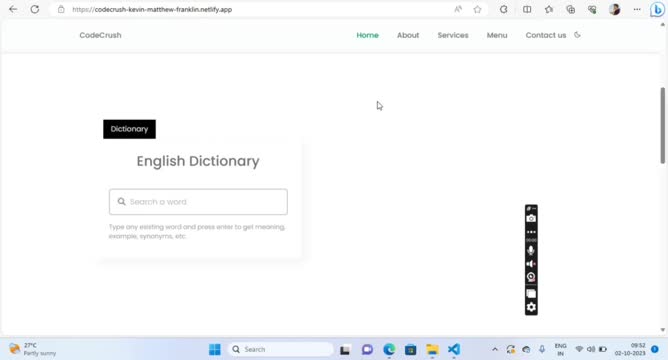The height and width of the screenshot is (360, 668).
Task: Select the Menu nav item
Action: [497, 35]
